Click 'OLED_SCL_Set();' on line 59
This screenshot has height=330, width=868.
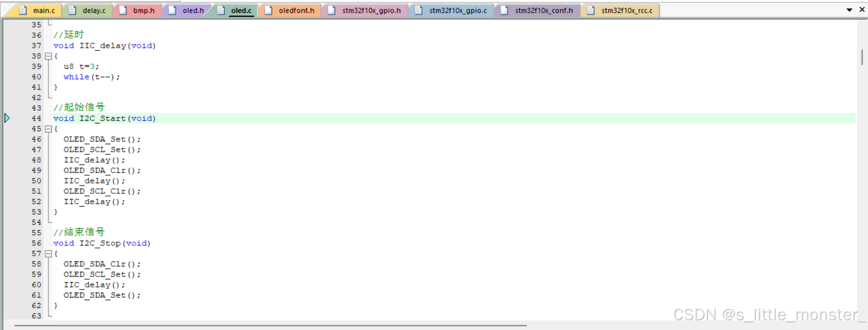click(x=102, y=274)
